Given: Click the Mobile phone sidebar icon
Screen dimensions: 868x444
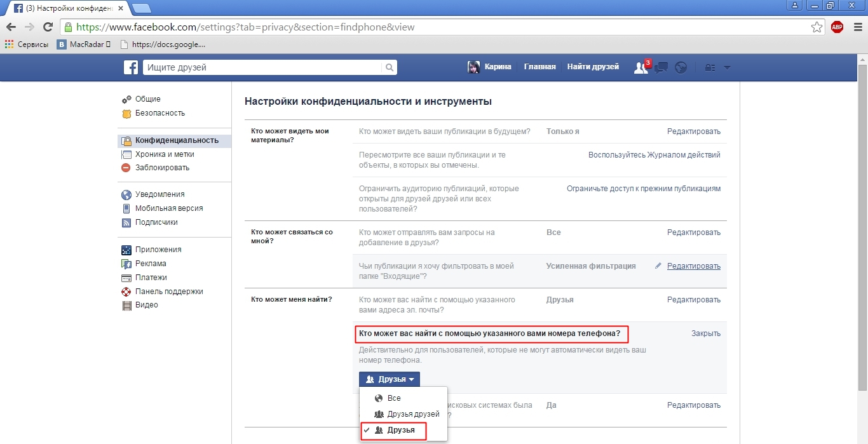Looking at the screenshot, I should point(126,208).
